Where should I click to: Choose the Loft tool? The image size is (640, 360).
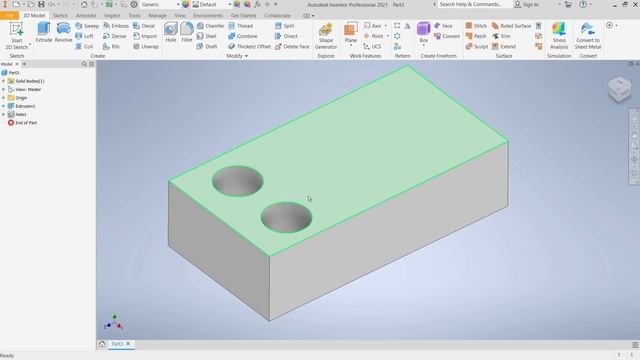click(x=84, y=36)
